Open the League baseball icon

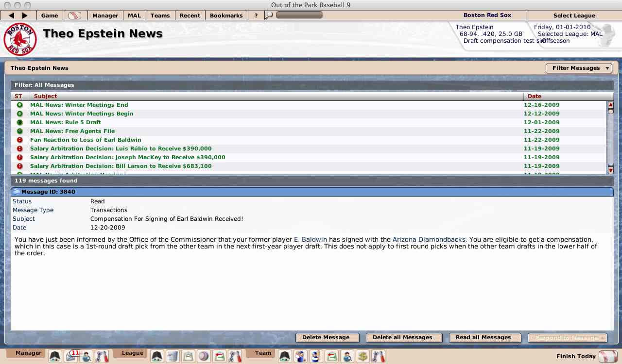tap(204, 357)
